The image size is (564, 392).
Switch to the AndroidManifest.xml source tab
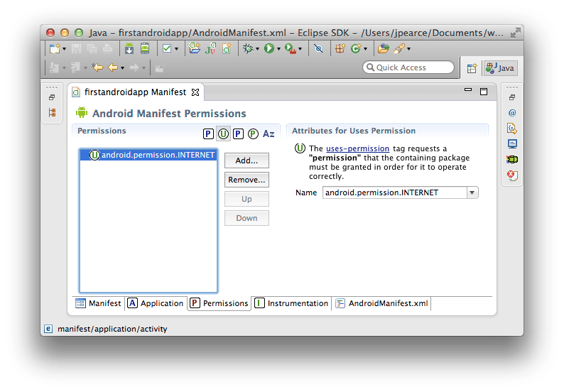(381, 303)
